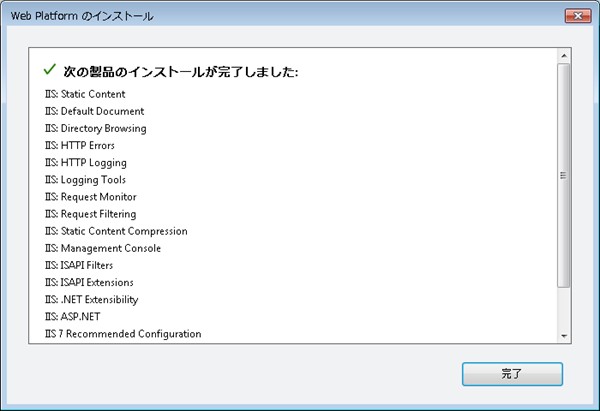Select the IIS: Request Filtering entry
The width and height of the screenshot is (600, 411).
pyautogui.click(x=90, y=214)
